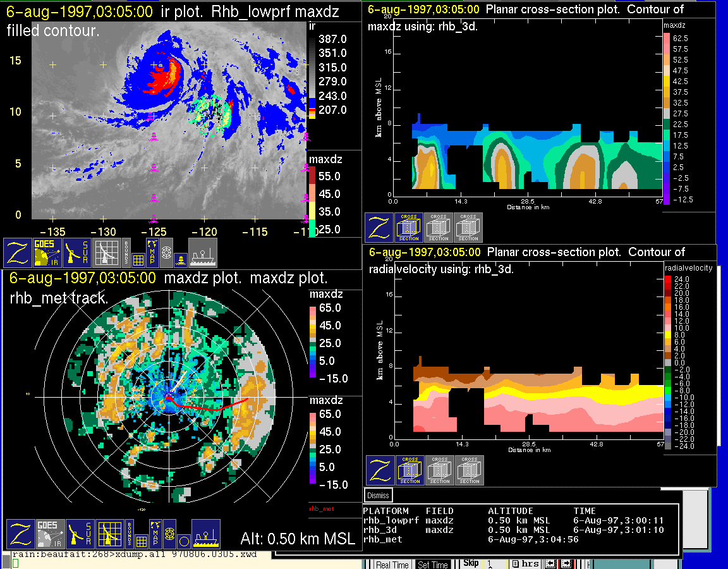Select the highlighted CROSS SECTION icon under the radial velocity plot
Image resolution: width=728 pixels, height=569 pixels.
click(409, 470)
